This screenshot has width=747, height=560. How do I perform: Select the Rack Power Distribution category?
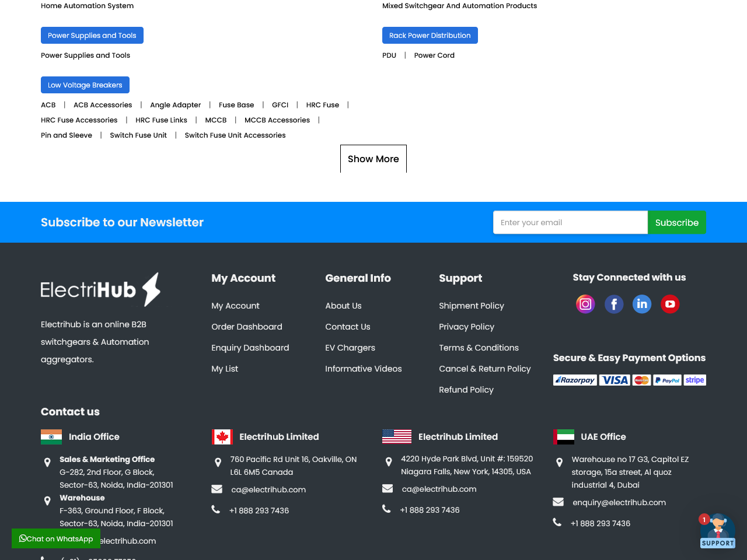430,36
